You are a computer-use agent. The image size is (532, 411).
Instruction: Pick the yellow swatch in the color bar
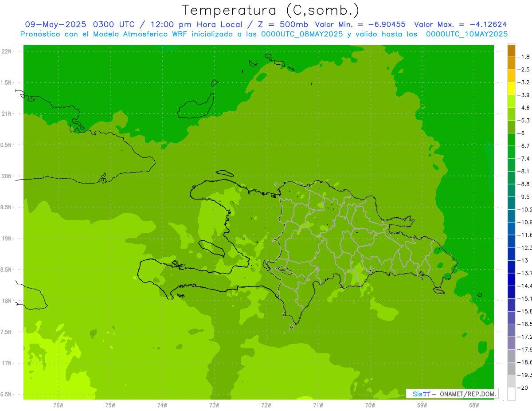511,89
